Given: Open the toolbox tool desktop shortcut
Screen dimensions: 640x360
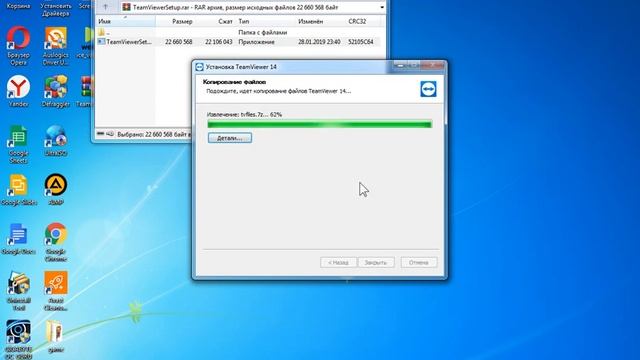Looking at the screenshot, I should click(18, 291).
